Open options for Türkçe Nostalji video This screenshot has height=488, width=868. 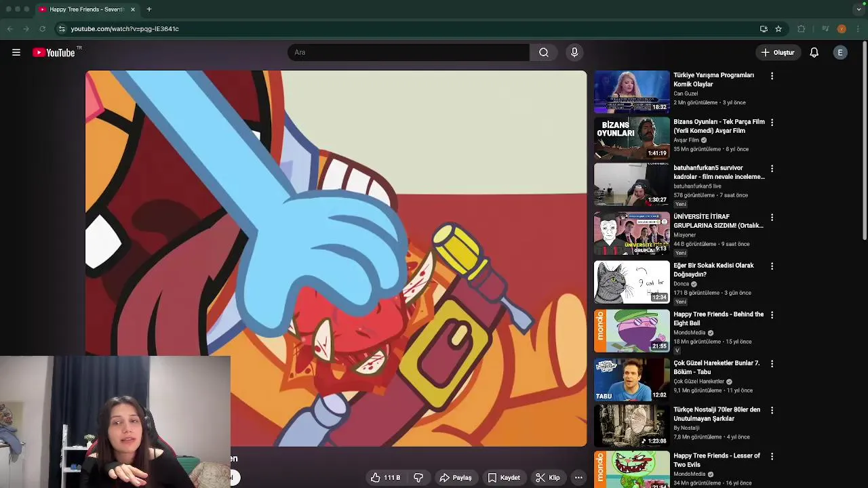(x=772, y=411)
